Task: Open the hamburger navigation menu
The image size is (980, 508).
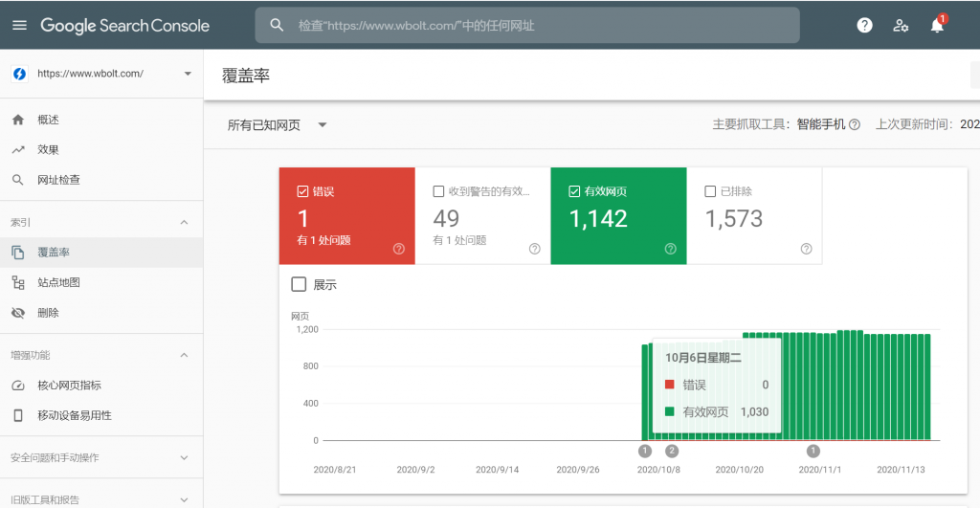Action: coord(19,26)
